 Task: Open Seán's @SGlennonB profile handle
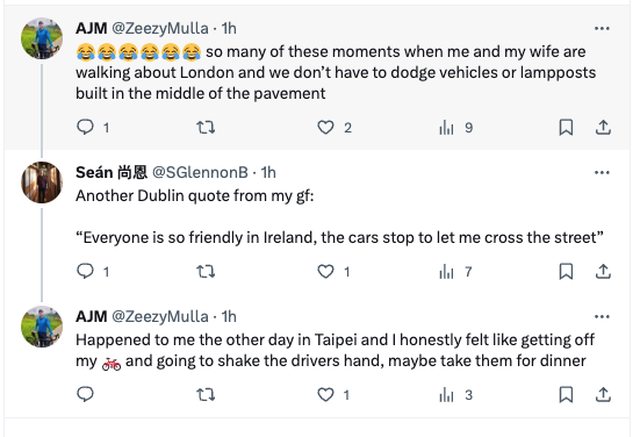(x=201, y=173)
